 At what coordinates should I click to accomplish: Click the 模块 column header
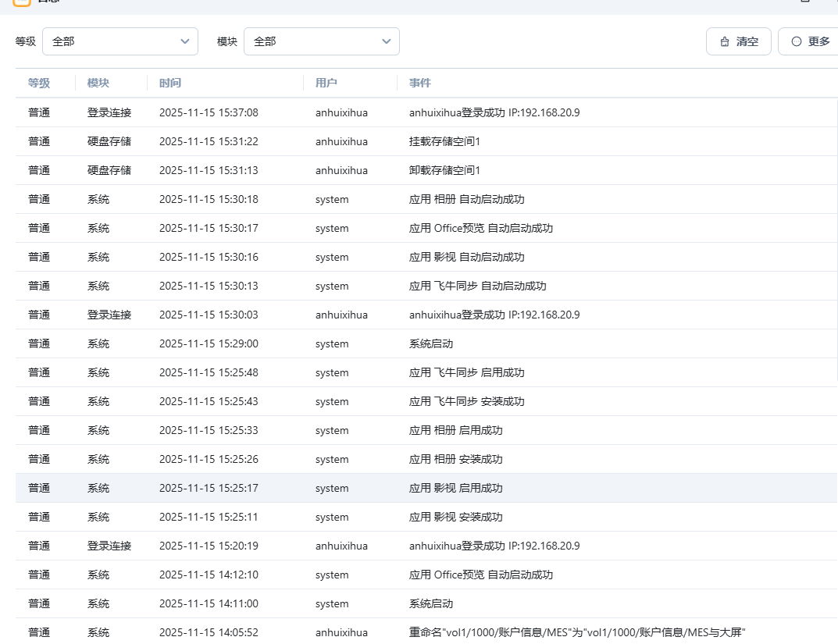pyautogui.click(x=98, y=83)
